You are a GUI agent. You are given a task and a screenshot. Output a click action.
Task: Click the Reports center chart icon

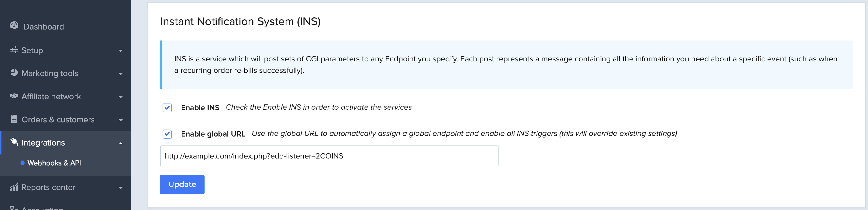pos(14,187)
